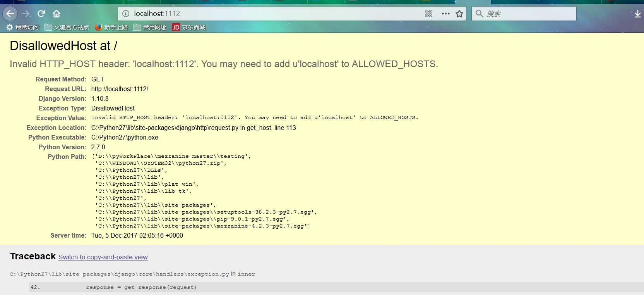Select Django Version value 1.10.8
Screen dimensions: 644x295
(100, 98)
